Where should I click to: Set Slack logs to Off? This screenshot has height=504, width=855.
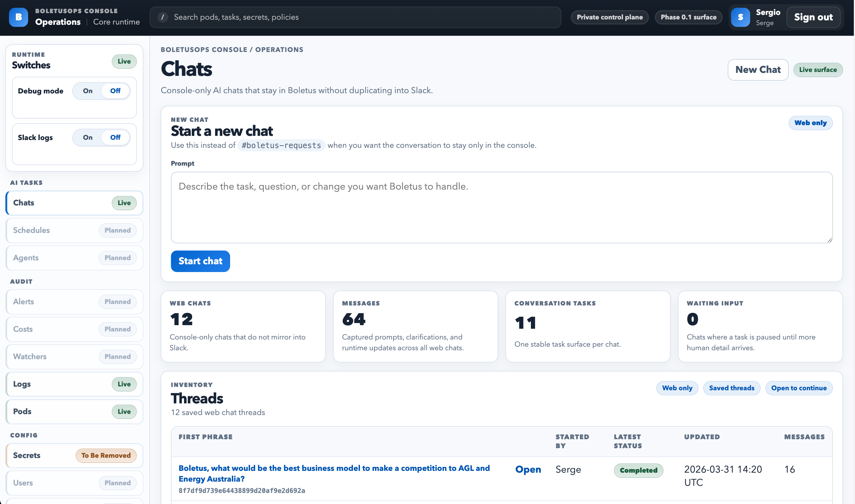[x=115, y=138]
